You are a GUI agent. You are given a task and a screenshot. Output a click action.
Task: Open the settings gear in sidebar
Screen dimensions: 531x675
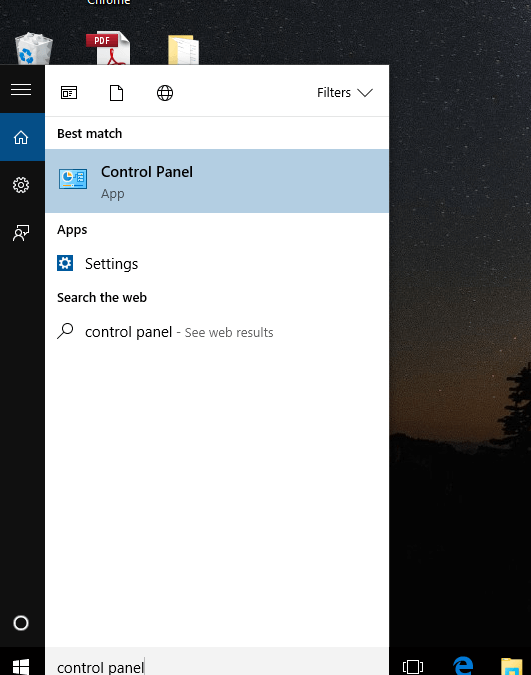coord(21,185)
